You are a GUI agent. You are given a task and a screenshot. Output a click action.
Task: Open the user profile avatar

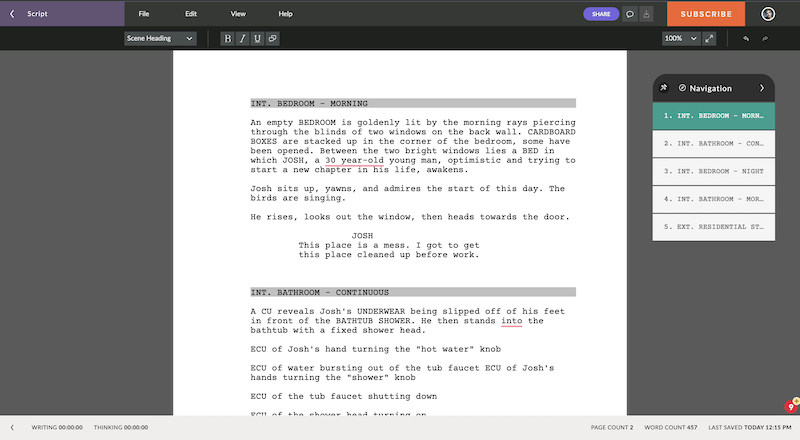(x=768, y=14)
